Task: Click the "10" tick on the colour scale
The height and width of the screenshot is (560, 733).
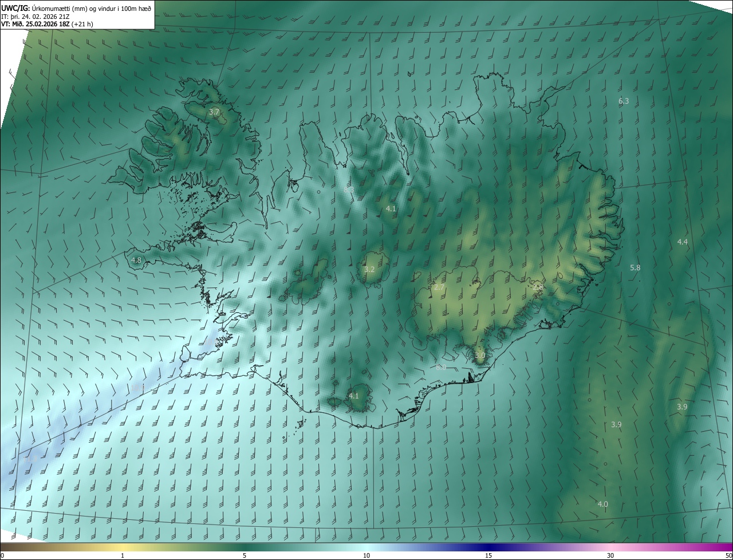Action: [x=366, y=555]
